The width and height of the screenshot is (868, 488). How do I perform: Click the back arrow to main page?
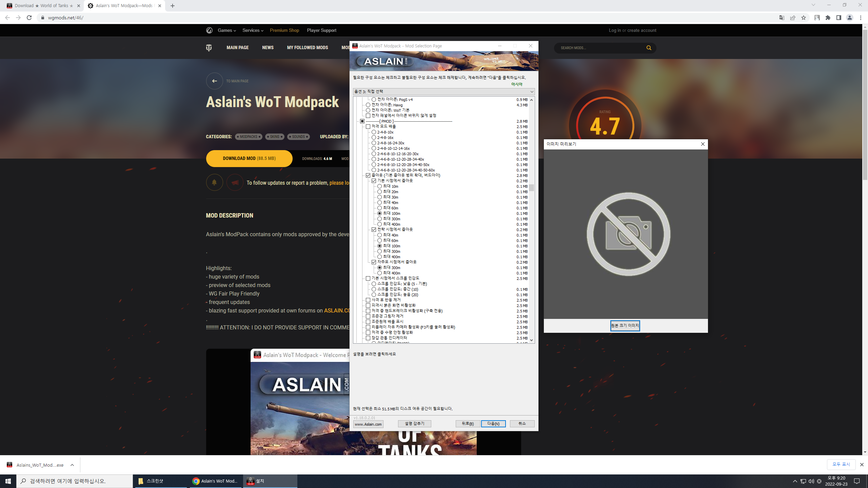tap(214, 81)
